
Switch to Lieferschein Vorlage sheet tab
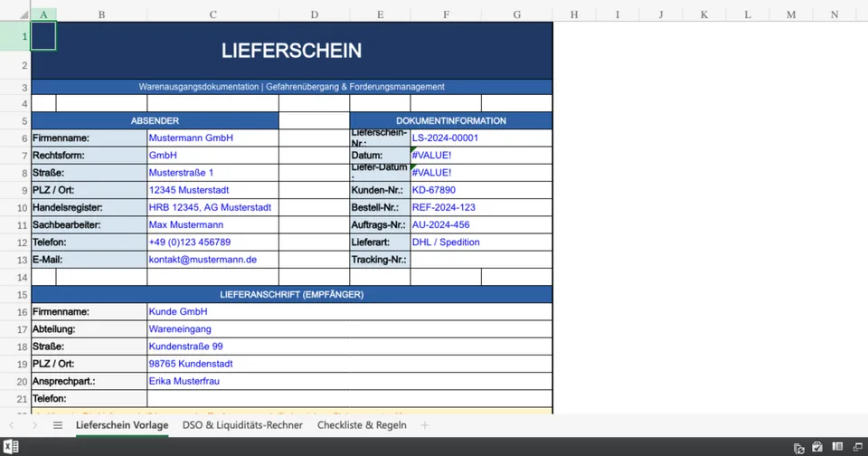pyautogui.click(x=122, y=425)
